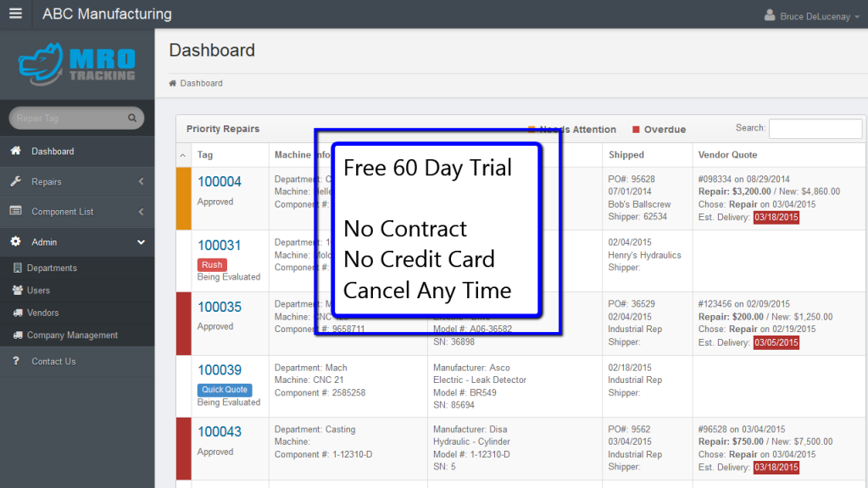Viewport: 868px width, 488px height.
Task: Select the home icon next to Dashboard
Action: point(14,151)
